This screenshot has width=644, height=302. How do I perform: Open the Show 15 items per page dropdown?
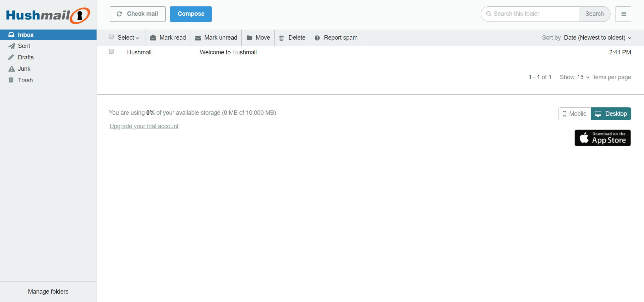[583, 77]
